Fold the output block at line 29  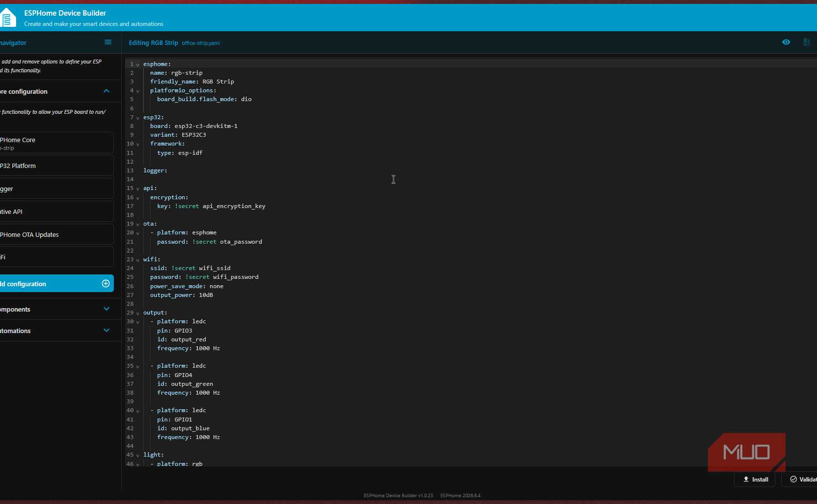138,313
